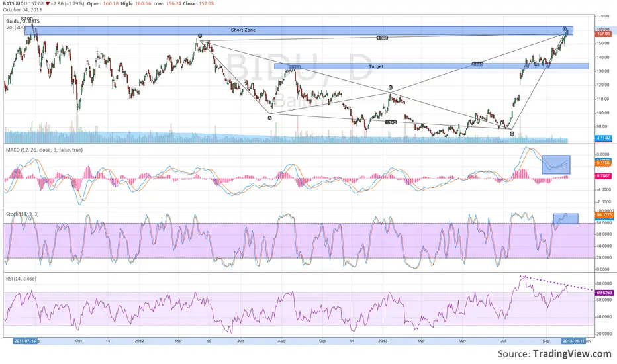Click the 2012 label on time axis

139,341
